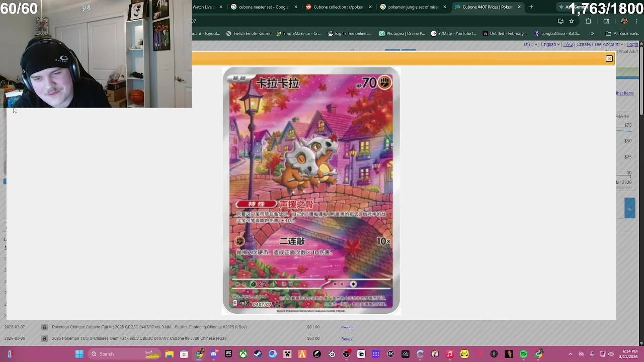The width and height of the screenshot is (644, 362).
Task: Open the Xbox app from the taskbar
Action: [x=243, y=354]
